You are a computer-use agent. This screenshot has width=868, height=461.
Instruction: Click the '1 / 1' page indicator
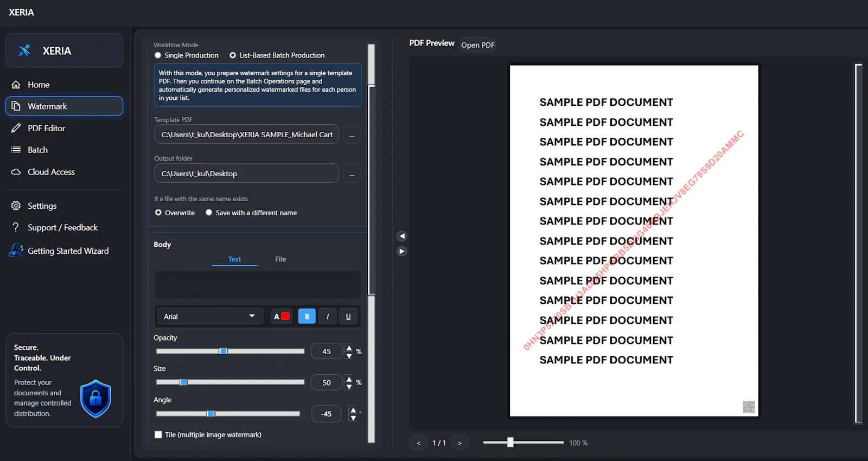pyautogui.click(x=439, y=443)
